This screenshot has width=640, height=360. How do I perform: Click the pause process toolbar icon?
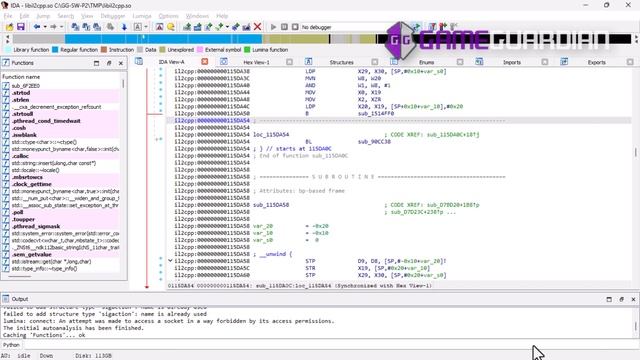(284, 27)
